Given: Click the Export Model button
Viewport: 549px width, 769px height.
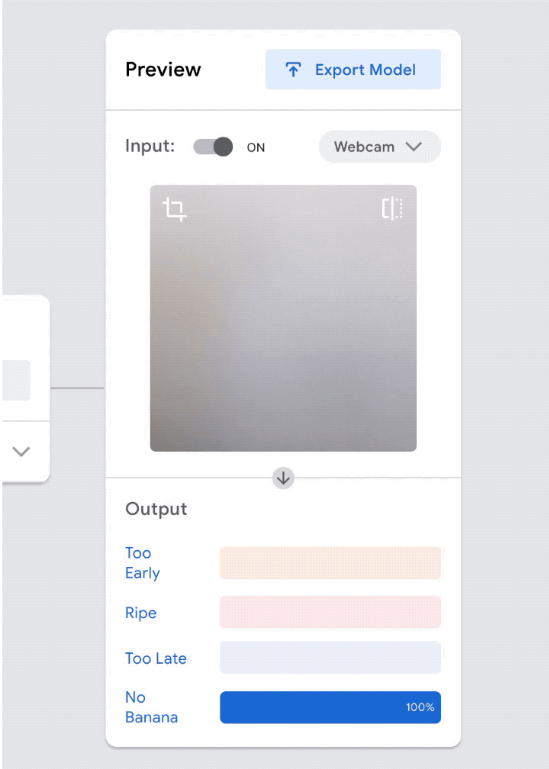Looking at the screenshot, I should click(x=353, y=70).
